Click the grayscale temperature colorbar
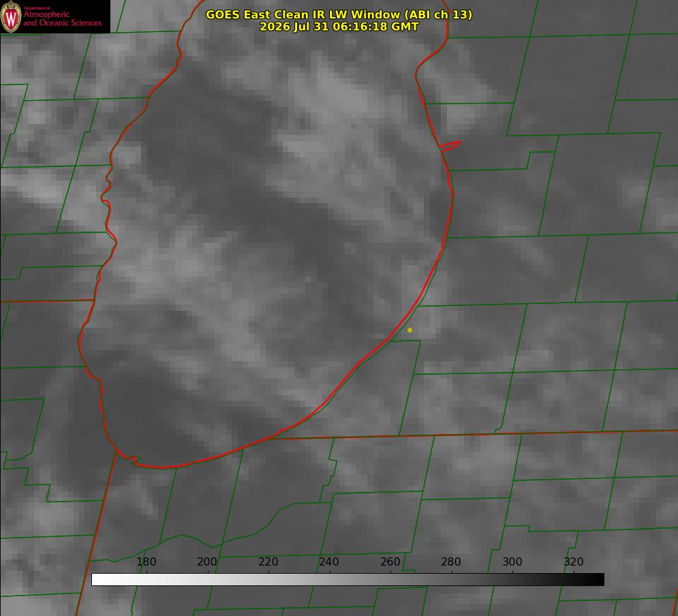 [x=348, y=579]
